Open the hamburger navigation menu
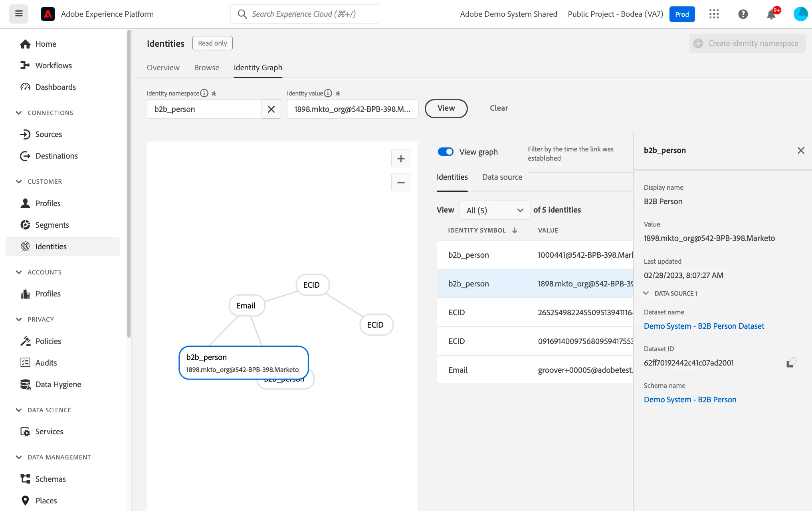Viewport: 812px width, 511px height. click(19, 14)
